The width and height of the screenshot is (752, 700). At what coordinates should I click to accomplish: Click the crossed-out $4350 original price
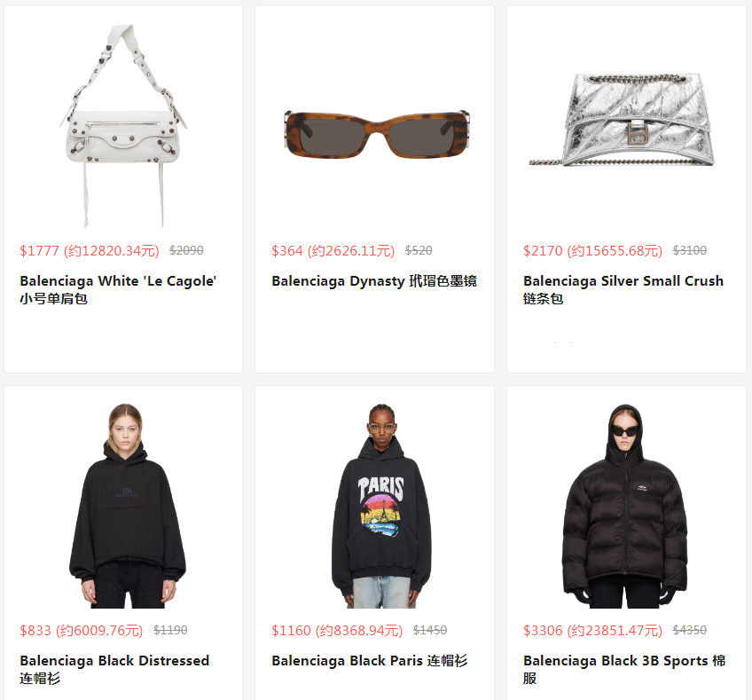coord(689,630)
